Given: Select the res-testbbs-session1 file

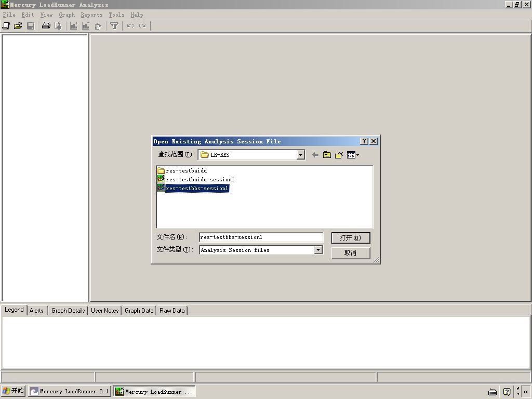Looking at the screenshot, I should point(193,188).
